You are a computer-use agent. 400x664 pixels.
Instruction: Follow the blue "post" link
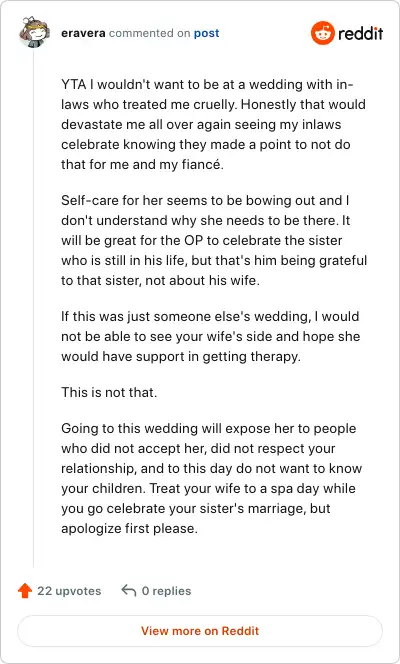[x=207, y=33]
